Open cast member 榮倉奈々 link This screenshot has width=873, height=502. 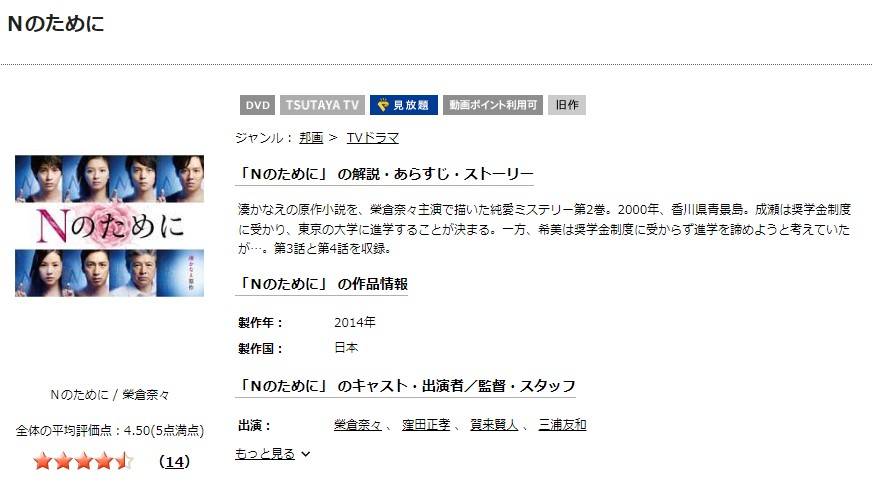click(357, 425)
